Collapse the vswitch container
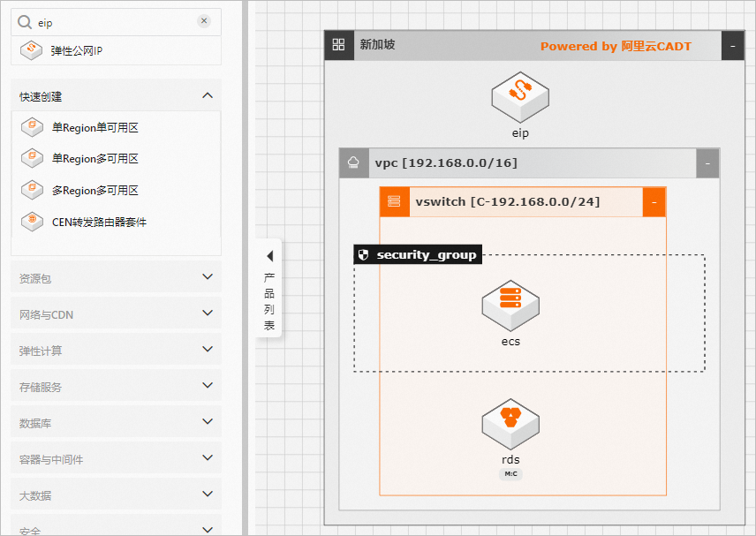Screen dimensions: 756x536 tap(654, 202)
